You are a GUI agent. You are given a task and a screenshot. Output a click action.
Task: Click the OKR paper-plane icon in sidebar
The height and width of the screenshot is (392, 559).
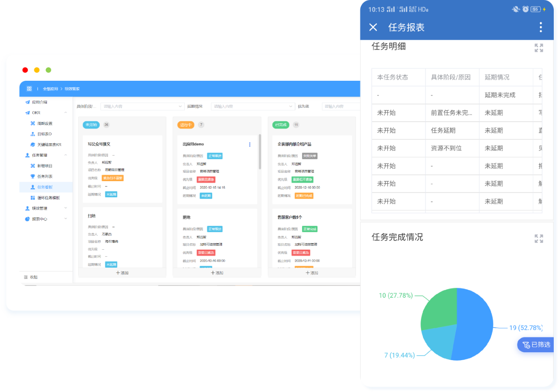(28, 113)
